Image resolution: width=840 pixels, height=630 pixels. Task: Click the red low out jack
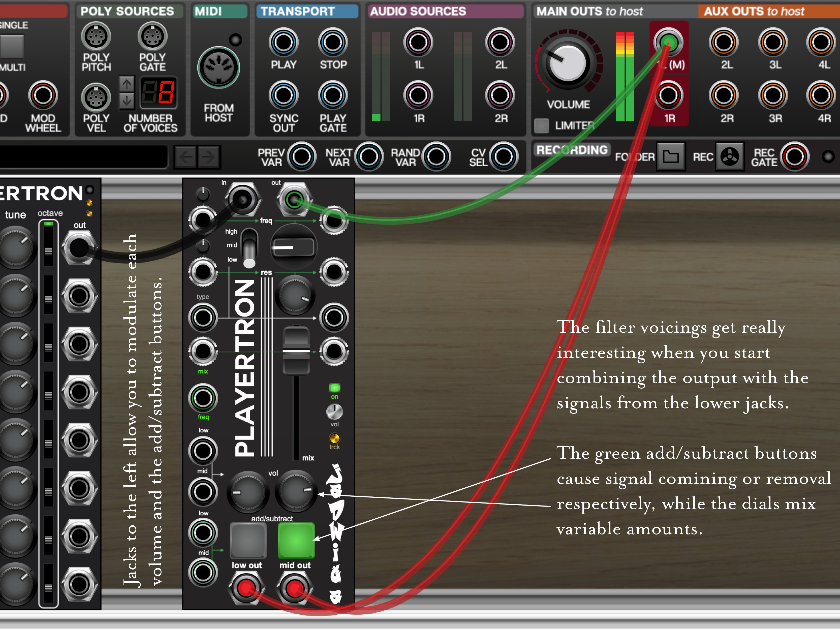click(x=246, y=588)
